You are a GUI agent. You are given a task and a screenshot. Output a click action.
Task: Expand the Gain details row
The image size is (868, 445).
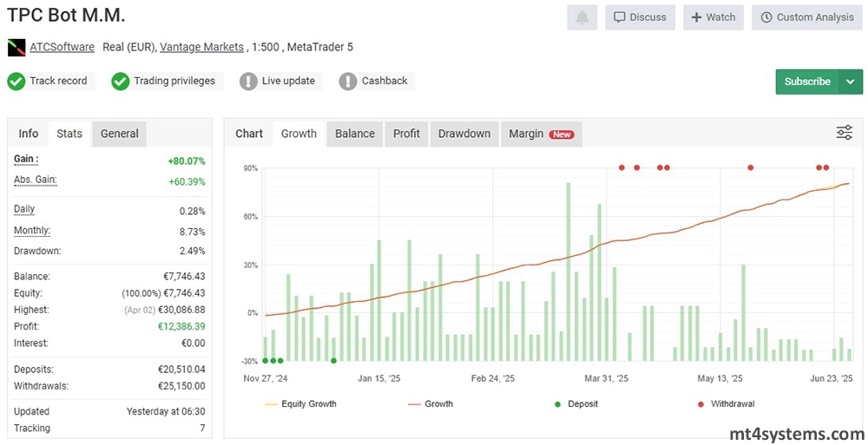(x=27, y=160)
